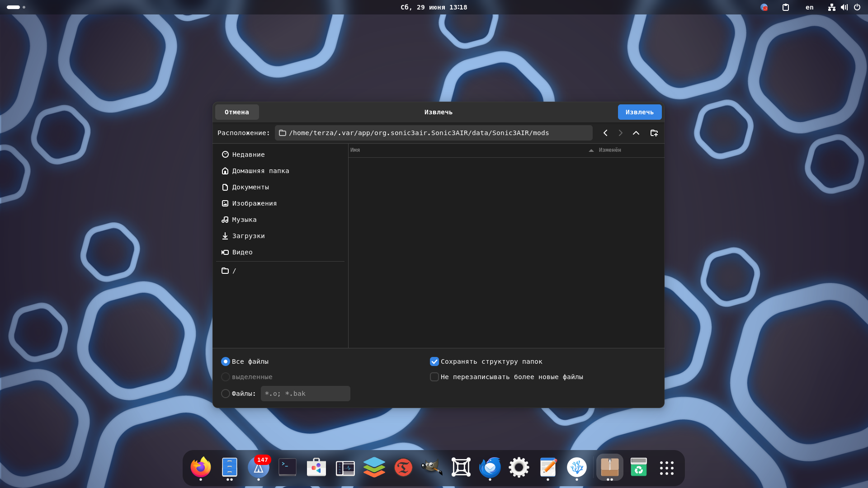The height and width of the screenshot is (488, 868).
Task: Launch Firefox from the dock
Action: point(201,467)
